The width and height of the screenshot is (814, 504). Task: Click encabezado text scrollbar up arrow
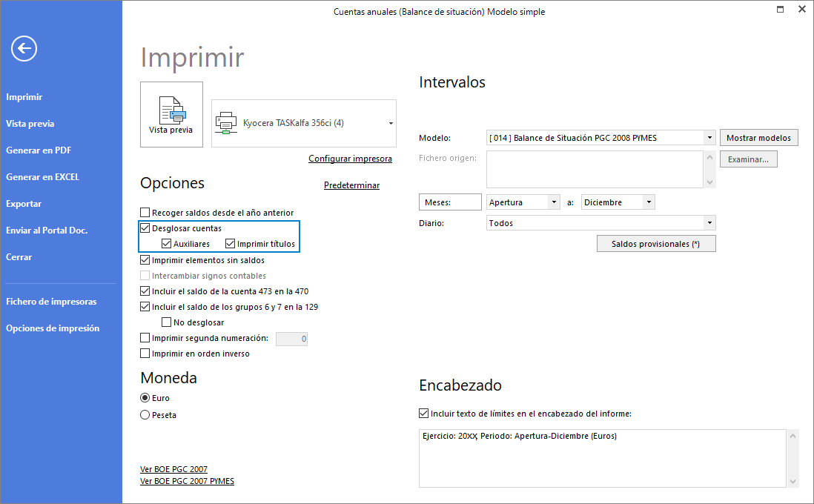tap(793, 436)
